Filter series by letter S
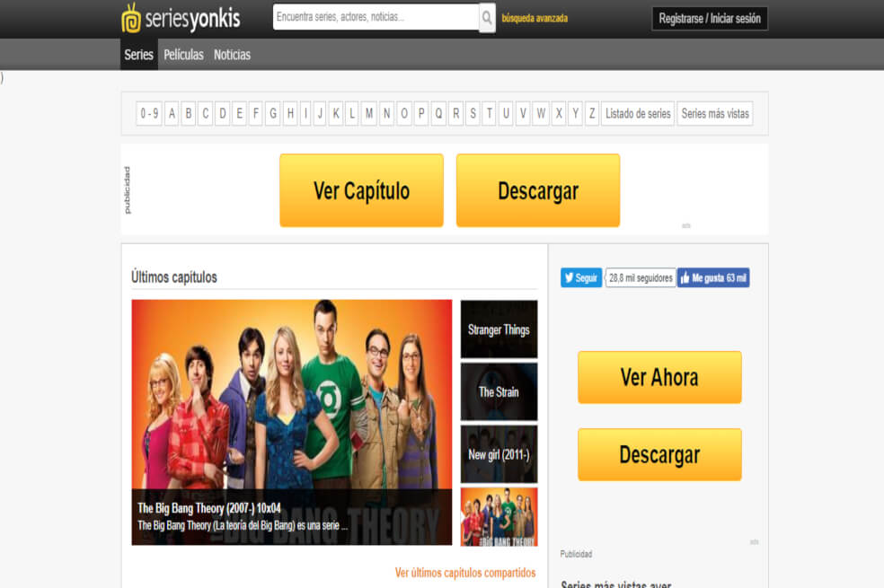The height and width of the screenshot is (588, 884). [473, 114]
